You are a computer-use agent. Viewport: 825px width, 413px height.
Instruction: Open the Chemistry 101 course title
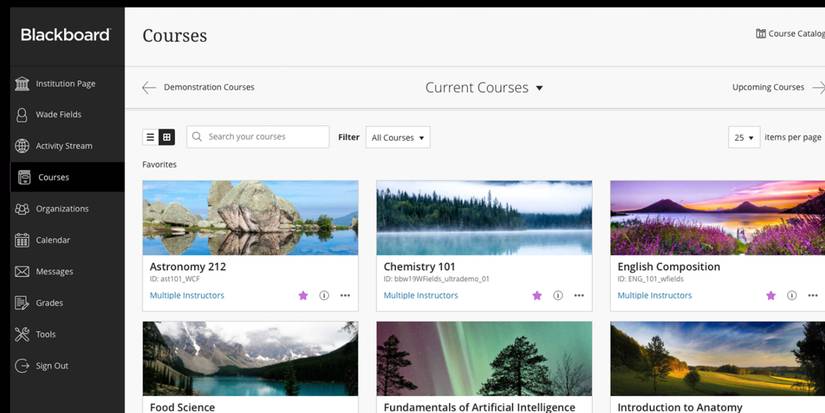pos(419,267)
